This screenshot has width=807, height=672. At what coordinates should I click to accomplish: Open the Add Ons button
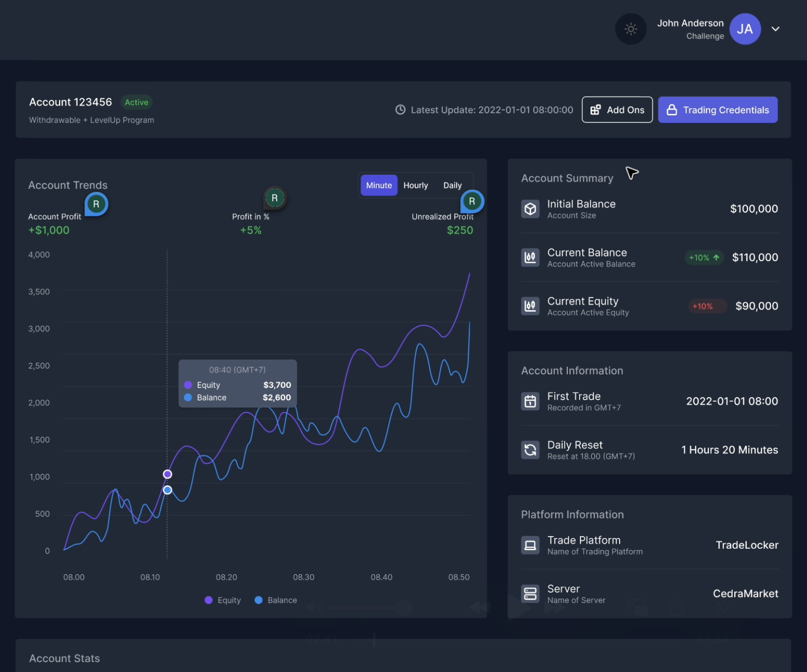tap(617, 110)
